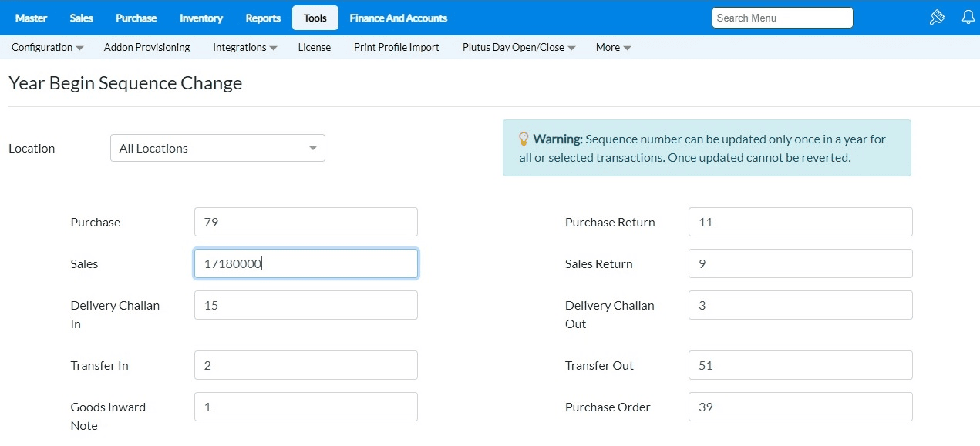Select the Transfer Out input field
This screenshot has width=980, height=446.
[800, 365]
